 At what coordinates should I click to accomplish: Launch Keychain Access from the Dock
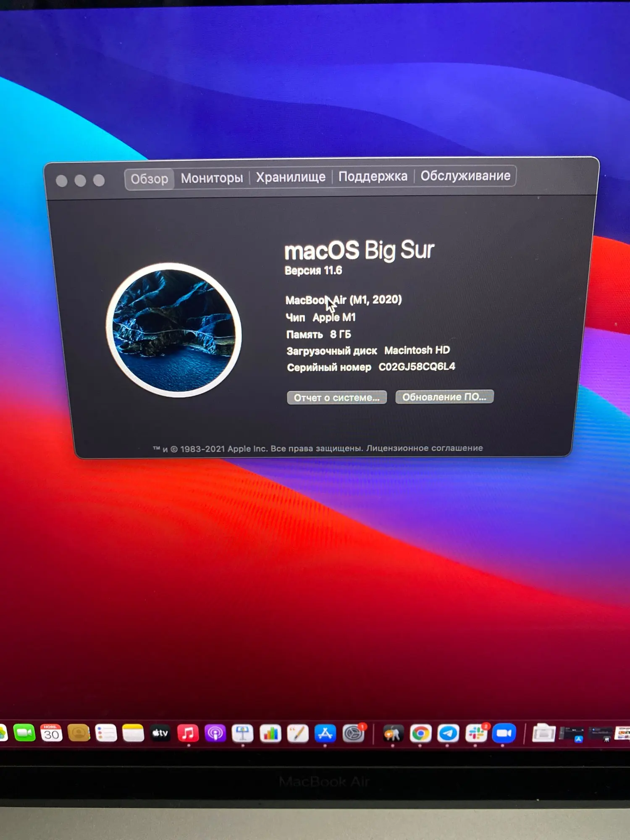pos(393,734)
